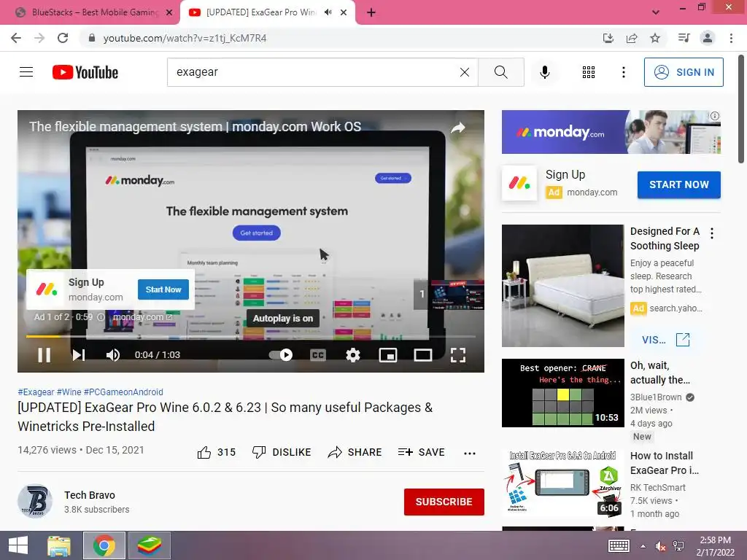Click the monday.com banner ad
The image size is (747, 560).
click(611, 132)
